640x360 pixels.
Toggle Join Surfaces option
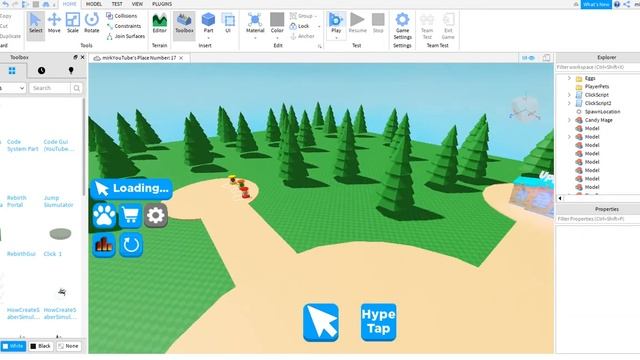126,36
